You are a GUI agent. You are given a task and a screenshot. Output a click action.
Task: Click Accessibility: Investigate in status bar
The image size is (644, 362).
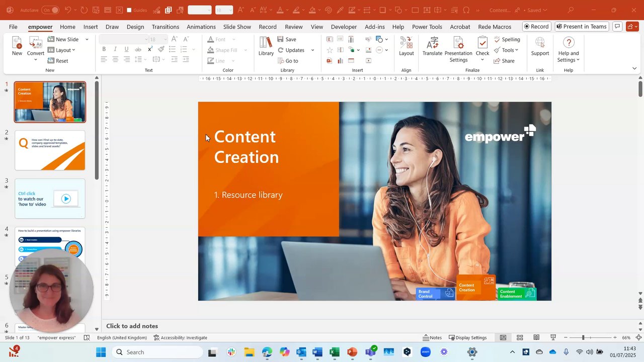(181, 337)
